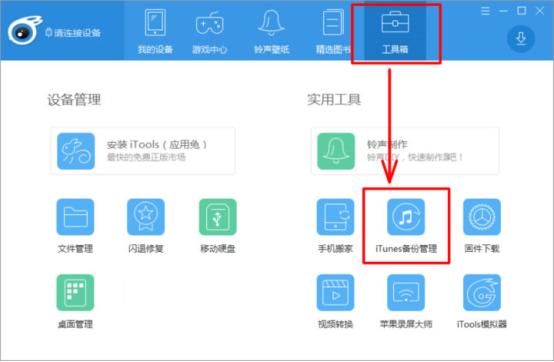Launch 闪退修复 star badge icon
Viewport: 554px width, 362px height.
click(146, 217)
